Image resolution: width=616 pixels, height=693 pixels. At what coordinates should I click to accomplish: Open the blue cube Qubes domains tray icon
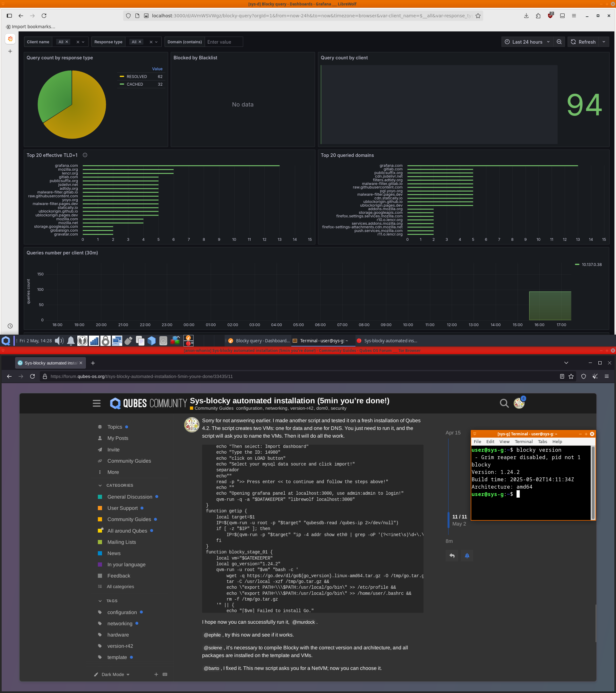point(151,341)
